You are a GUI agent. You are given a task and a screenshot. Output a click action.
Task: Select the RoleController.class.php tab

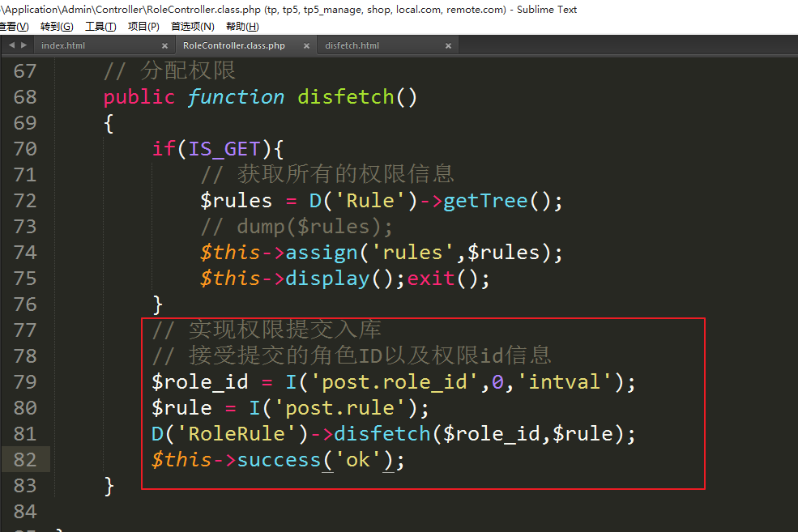pyautogui.click(x=233, y=46)
